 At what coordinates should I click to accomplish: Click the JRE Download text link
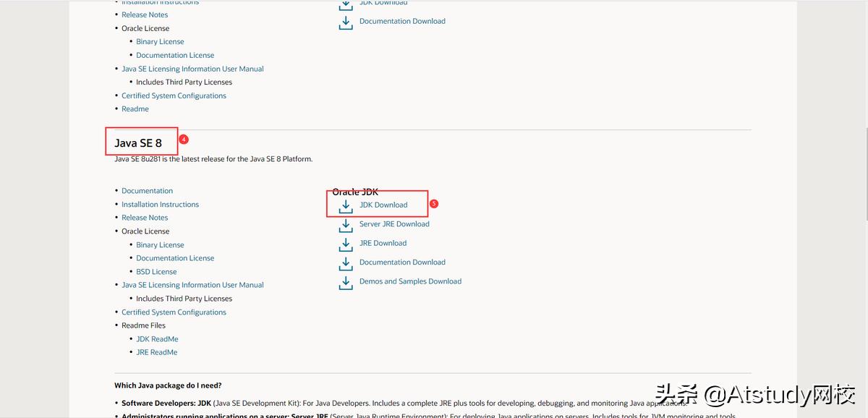coord(383,243)
